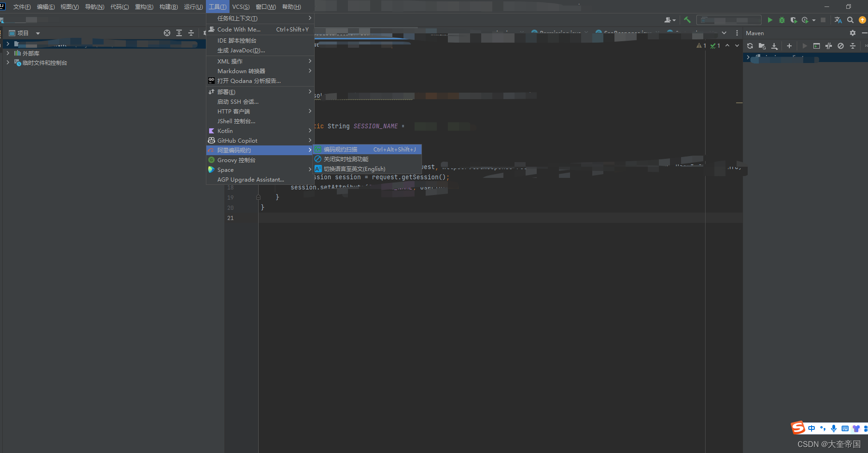868x453 pixels.
Task: Open Markdown 转换器 submenu
Action: point(260,71)
